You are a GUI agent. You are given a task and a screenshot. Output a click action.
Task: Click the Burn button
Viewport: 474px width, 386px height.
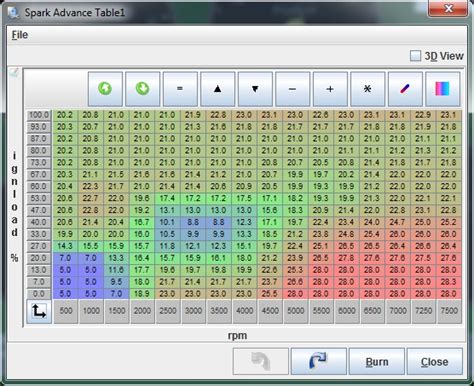pos(377,361)
